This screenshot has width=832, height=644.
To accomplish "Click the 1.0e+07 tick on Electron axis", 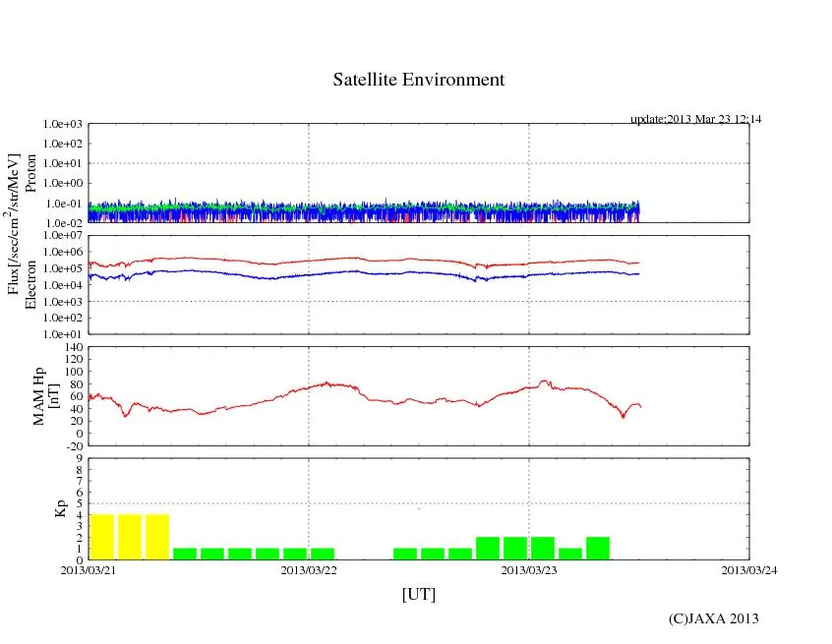I will pos(63,235).
